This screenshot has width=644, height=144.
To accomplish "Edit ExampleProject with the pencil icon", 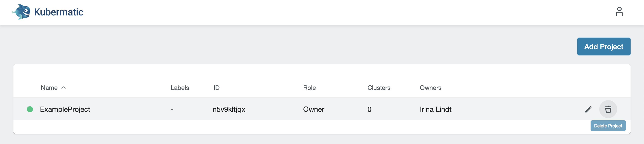I will (588, 109).
